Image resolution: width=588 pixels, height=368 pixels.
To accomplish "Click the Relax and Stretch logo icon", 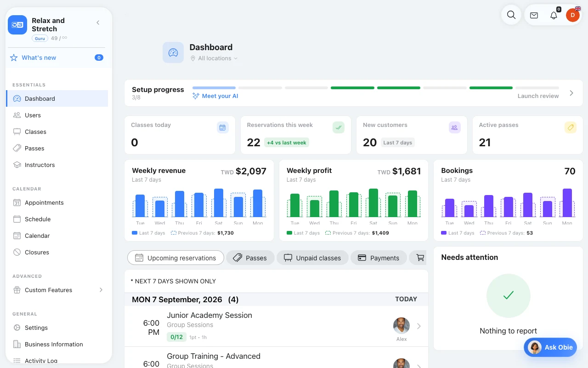I will pos(17,25).
